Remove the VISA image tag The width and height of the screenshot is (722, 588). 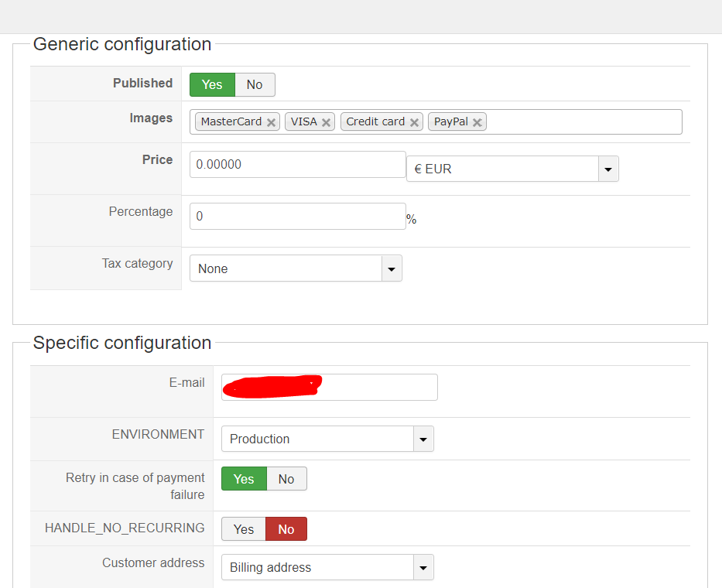pos(327,122)
